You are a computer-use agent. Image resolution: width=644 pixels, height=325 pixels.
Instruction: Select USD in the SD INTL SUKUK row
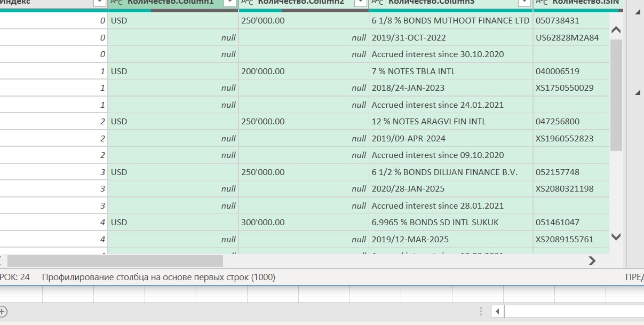(x=173, y=223)
